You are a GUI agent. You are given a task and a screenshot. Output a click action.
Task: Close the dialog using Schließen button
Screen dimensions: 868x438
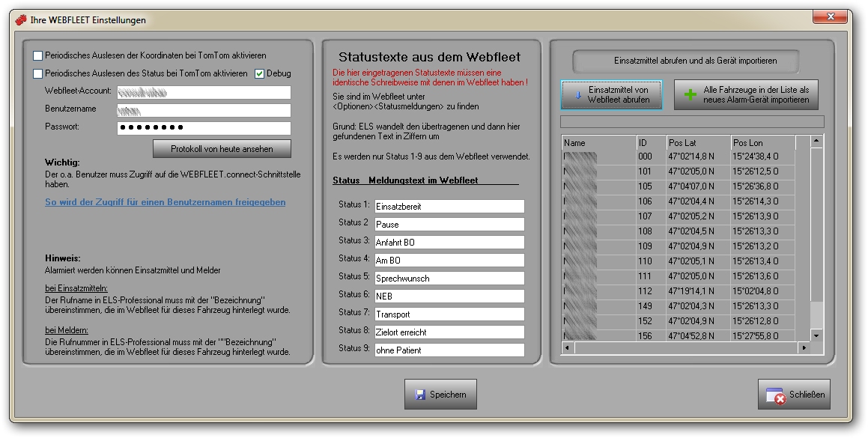794,395
